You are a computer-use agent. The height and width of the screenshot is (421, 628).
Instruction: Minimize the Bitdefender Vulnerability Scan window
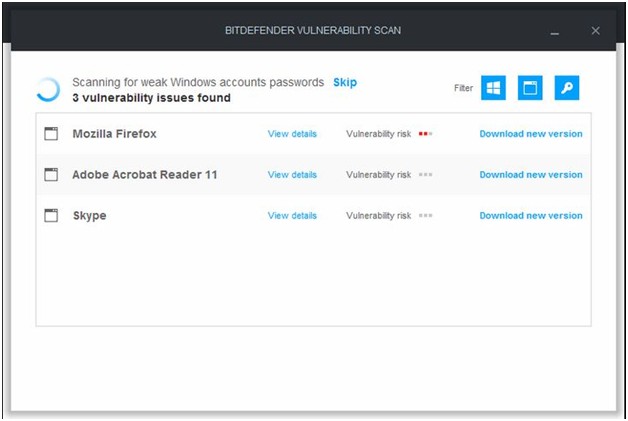pos(554,32)
